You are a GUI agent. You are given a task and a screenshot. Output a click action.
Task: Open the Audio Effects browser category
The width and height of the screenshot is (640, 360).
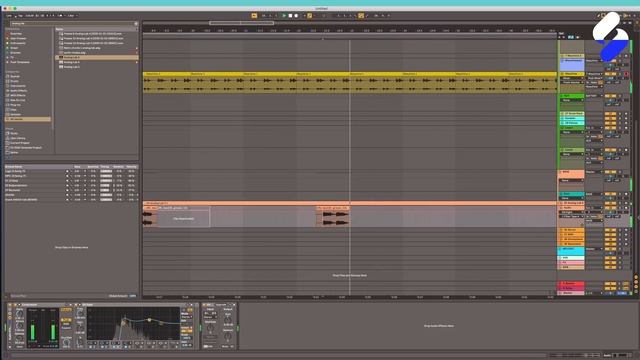tap(18, 91)
